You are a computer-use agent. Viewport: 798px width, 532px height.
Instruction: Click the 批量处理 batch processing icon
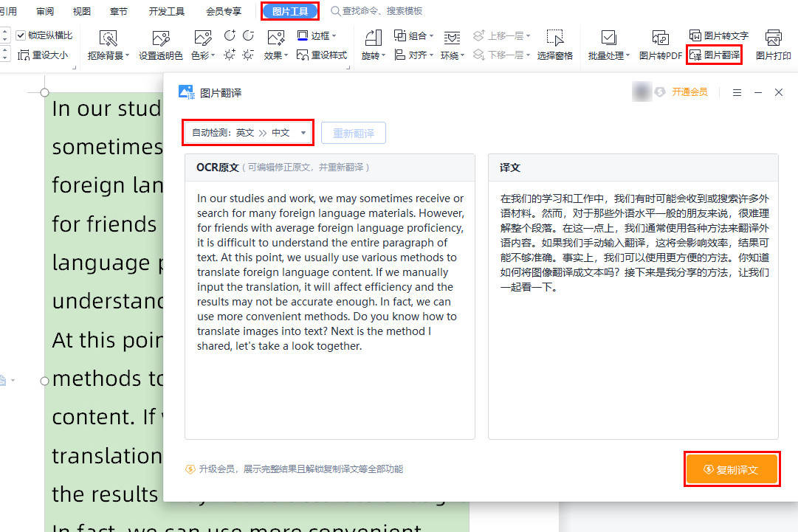pos(607,44)
